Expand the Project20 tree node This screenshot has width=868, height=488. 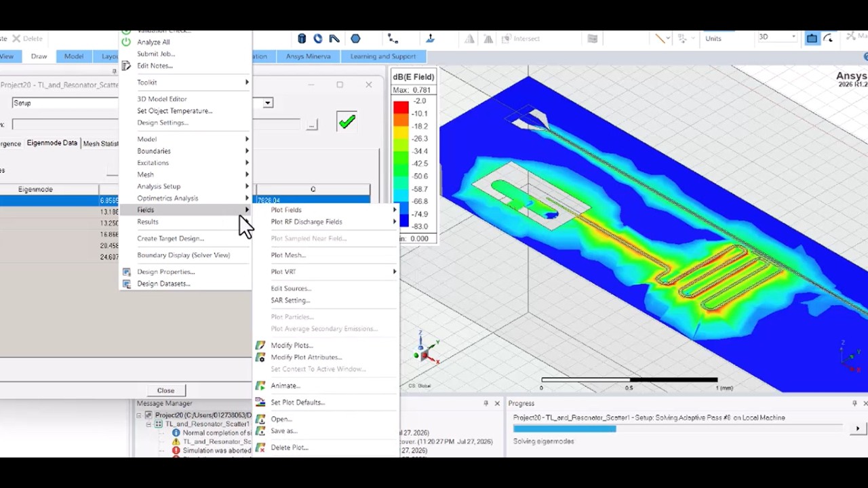tap(140, 415)
